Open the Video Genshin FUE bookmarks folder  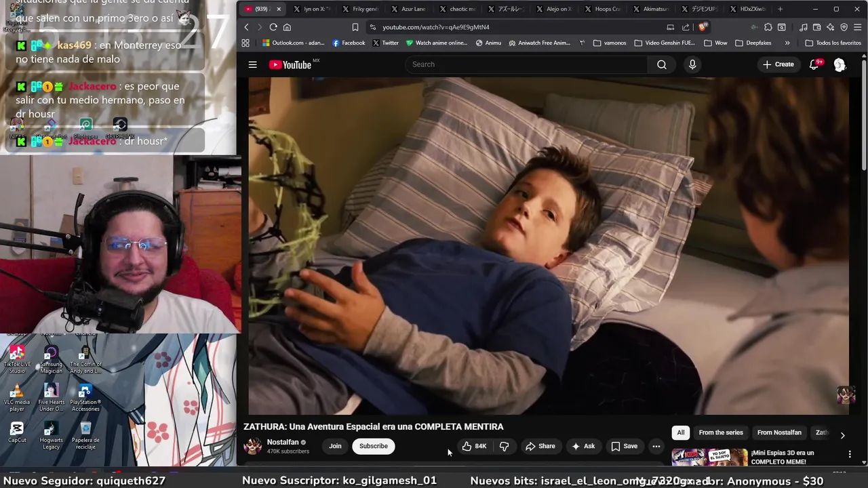coord(665,43)
